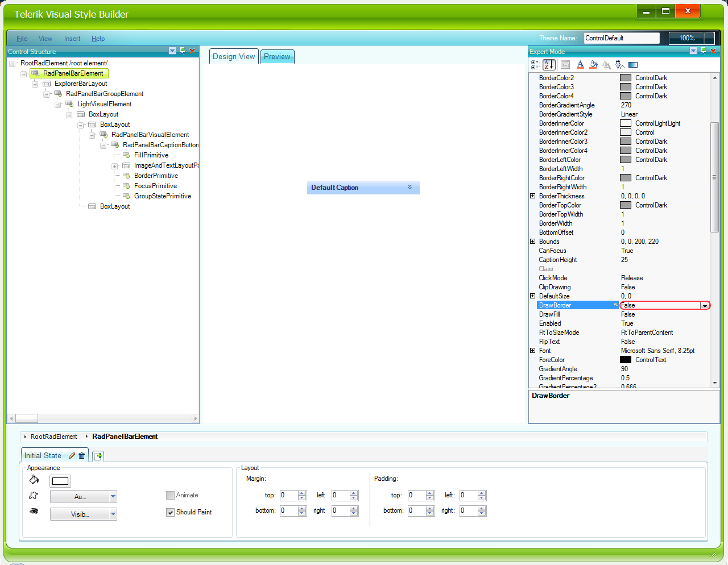Viewport: 728px width, 565px height.
Task: Toggle the Animate checkbox
Action: pyautogui.click(x=170, y=495)
